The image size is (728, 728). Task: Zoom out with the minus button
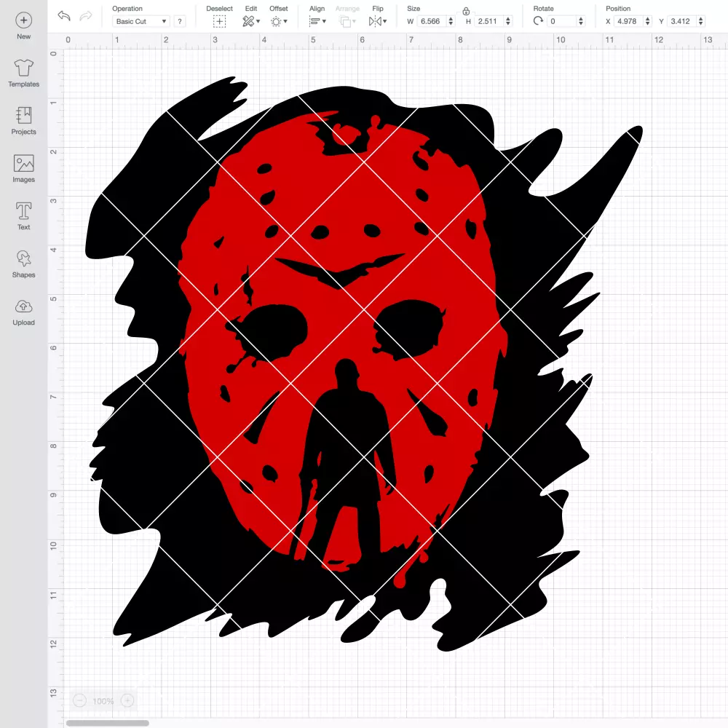[80, 700]
